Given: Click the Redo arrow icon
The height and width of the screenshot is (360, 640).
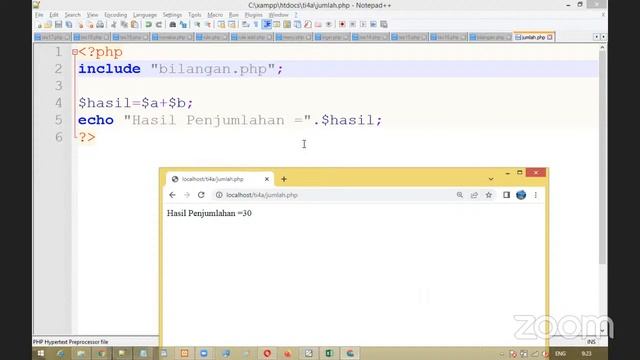Looking at the screenshot, I should pyautogui.click(x=159, y=25).
